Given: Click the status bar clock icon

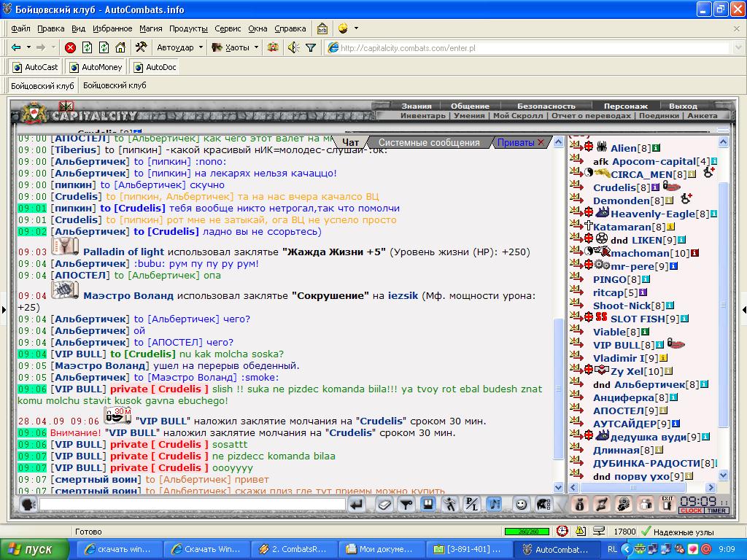Looking at the screenshot, I should (x=562, y=532).
